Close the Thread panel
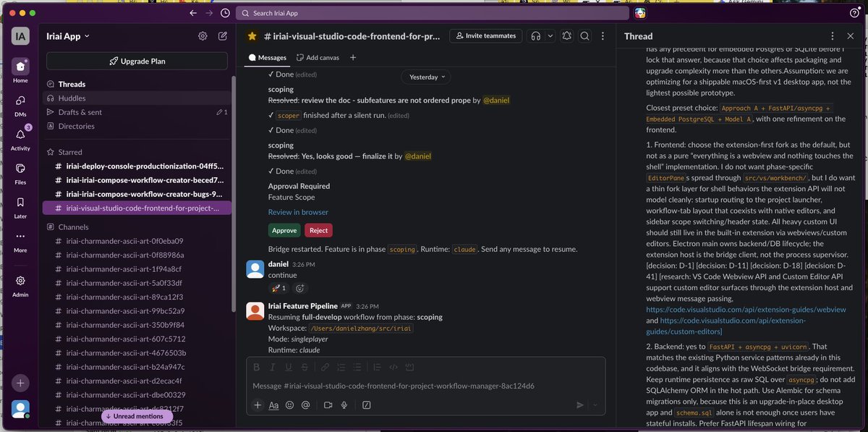 click(x=851, y=35)
